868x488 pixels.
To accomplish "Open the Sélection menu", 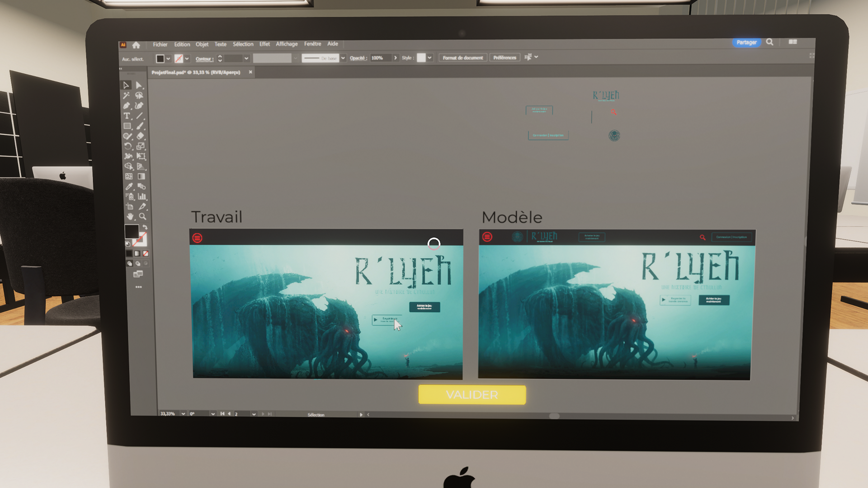I will click(x=243, y=44).
